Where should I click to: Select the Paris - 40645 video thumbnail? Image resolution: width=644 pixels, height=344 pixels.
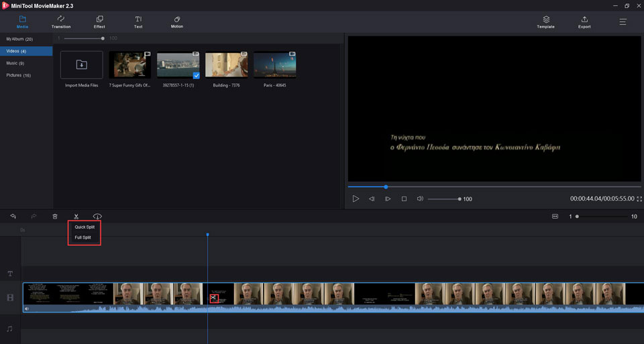point(275,65)
